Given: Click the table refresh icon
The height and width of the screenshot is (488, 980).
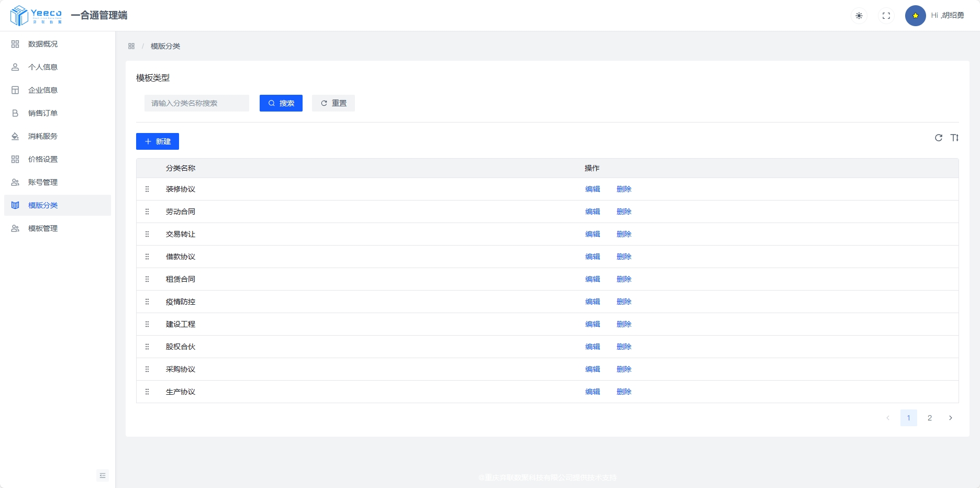Looking at the screenshot, I should [x=939, y=138].
